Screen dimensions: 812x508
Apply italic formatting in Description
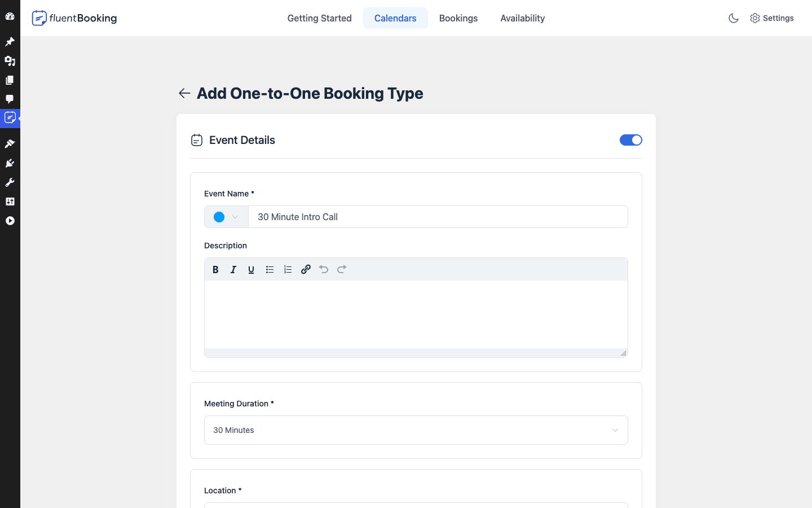[x=233, y=270]
